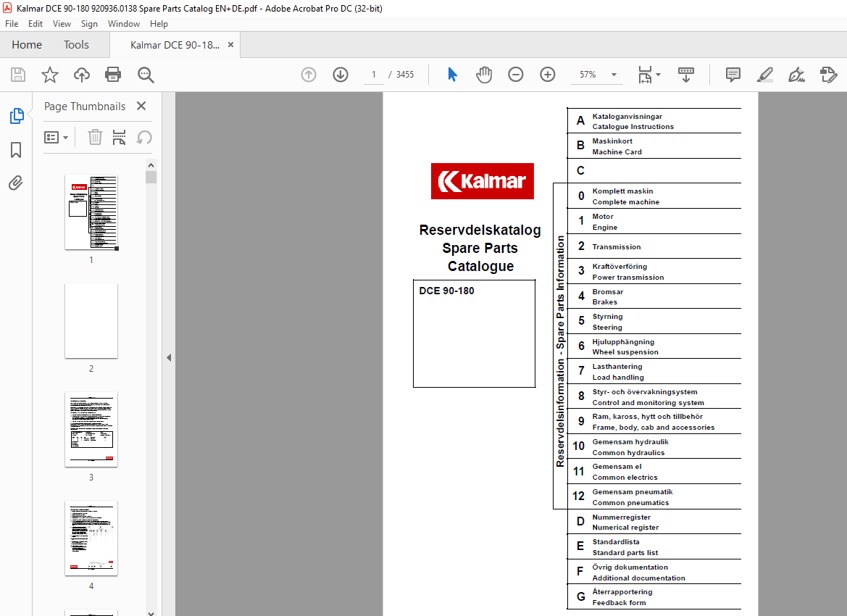Screen dimensions: 847x616
Task: Close the Kalmar DCE document tab
Action: 230,45
